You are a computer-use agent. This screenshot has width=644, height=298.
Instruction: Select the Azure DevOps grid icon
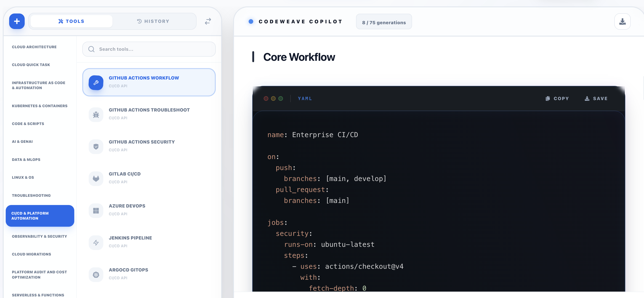[96, 210]
